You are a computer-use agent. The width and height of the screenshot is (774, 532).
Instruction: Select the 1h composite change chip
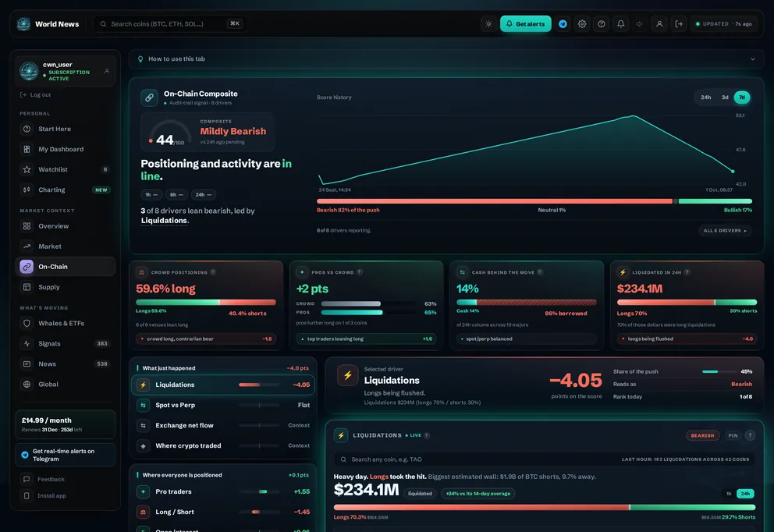point(151,194)
